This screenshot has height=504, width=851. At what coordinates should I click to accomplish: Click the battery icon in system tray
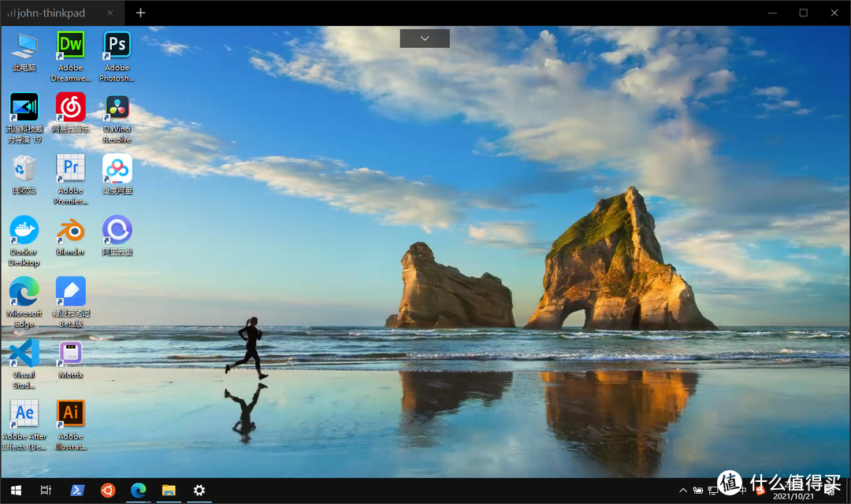[x=698, y=491]
